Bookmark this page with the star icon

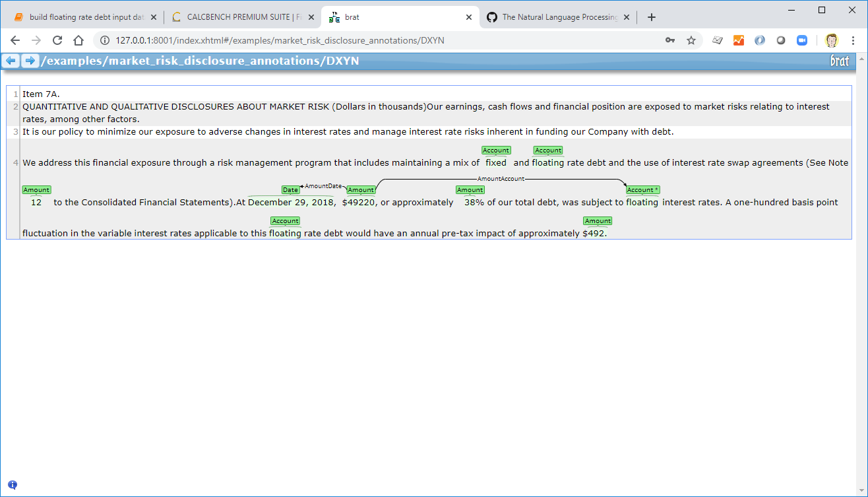691,40
